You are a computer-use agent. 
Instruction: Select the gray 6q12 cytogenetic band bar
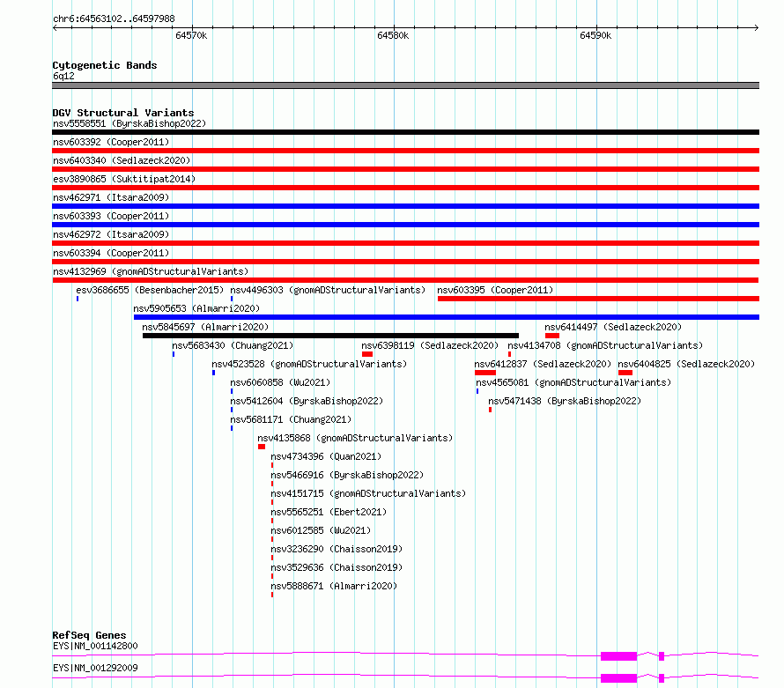click(405, 85)
